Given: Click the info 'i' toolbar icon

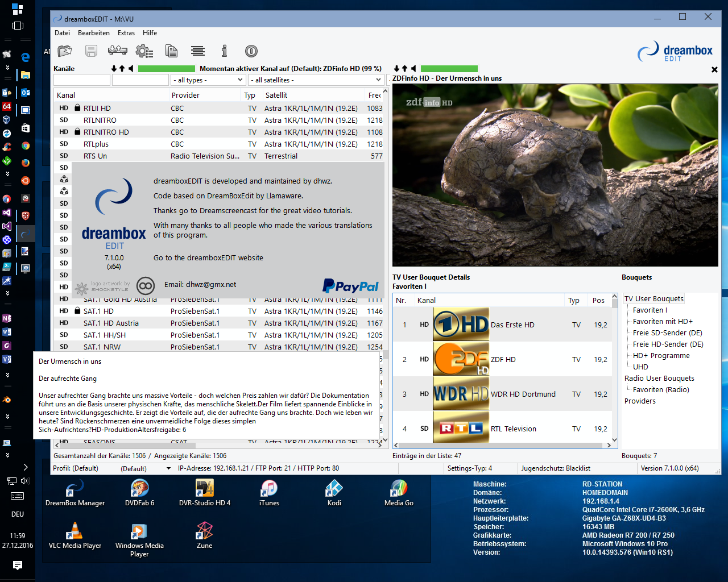Looking at the screenshot, I should (x=224, y=51).
